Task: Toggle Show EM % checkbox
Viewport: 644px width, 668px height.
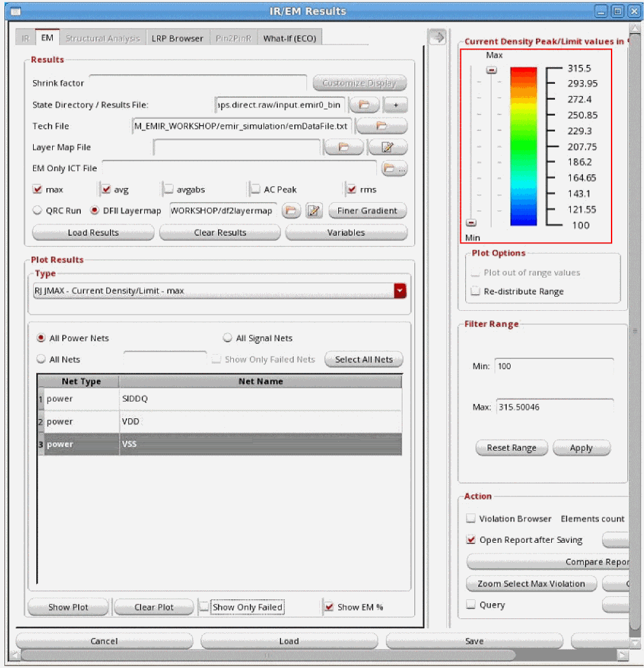Action: pos(328,607)
